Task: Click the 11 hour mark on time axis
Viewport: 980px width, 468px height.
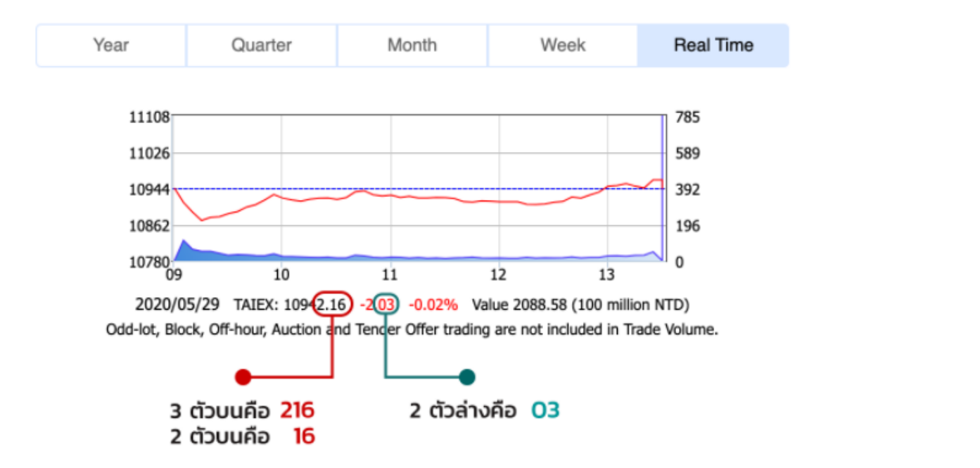Action: click(x=390, y=274)
